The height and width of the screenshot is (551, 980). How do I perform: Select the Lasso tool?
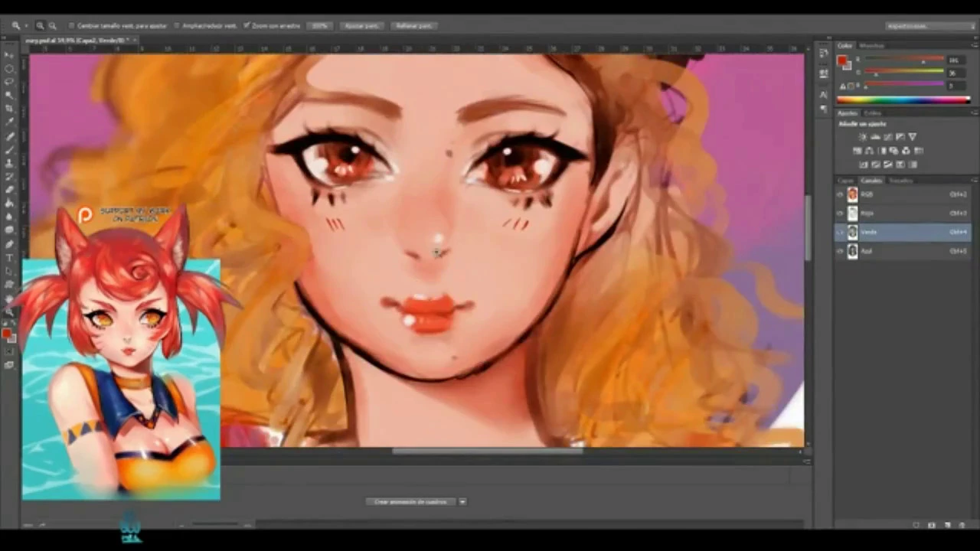(x=9, y=81)
